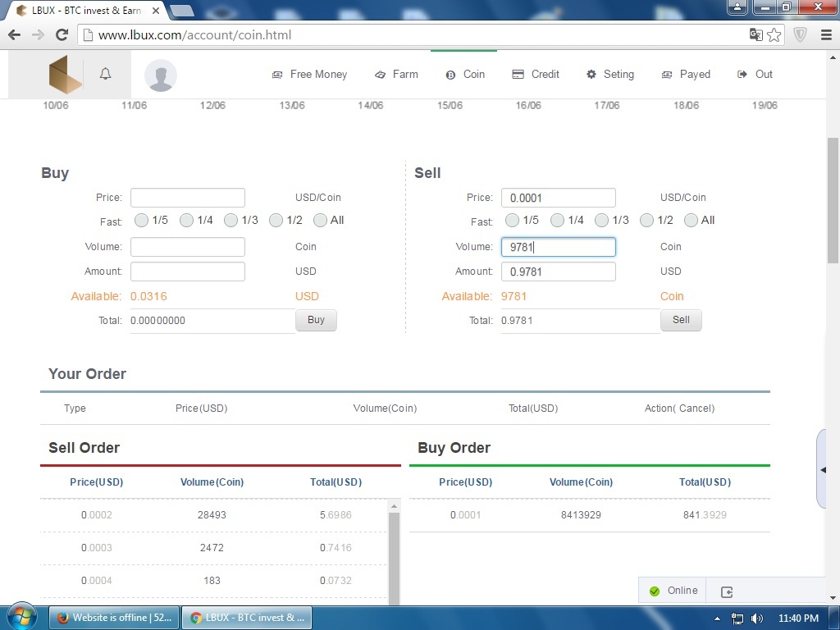Switch to Chrome LBUX taskbar item
Image resolution: width=840 pixels, height=630 pixels.
point(246,618)
